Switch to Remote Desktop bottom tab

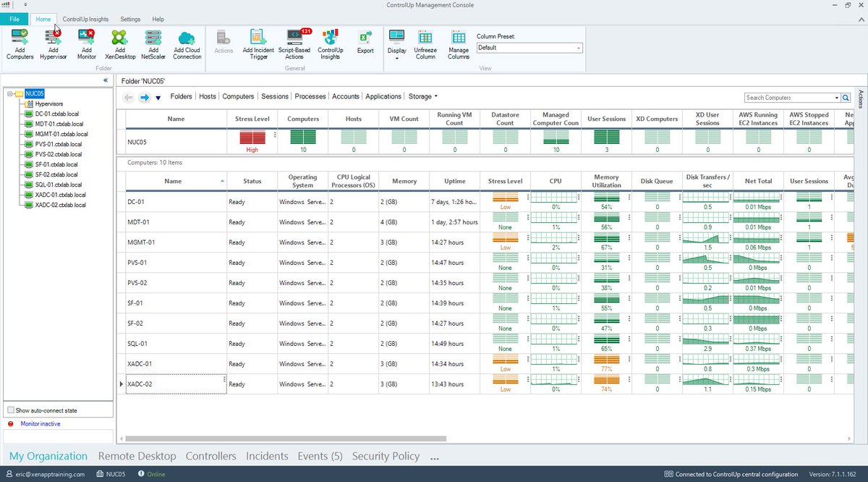[137, 456]
